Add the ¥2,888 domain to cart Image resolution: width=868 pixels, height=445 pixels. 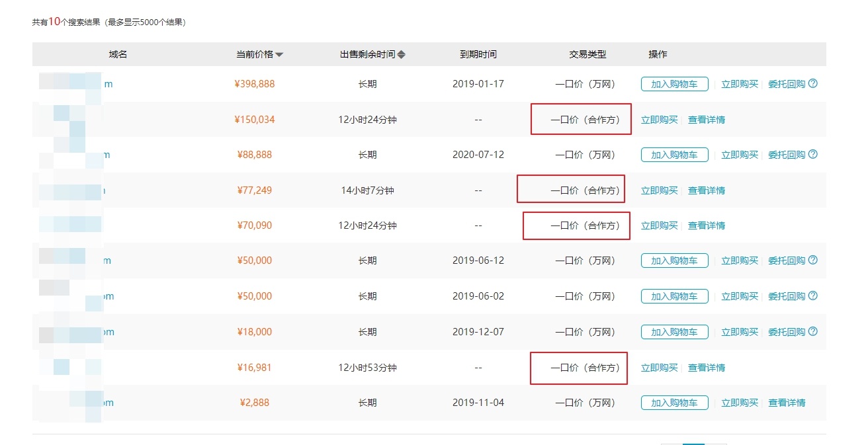[x=674, y=403]
